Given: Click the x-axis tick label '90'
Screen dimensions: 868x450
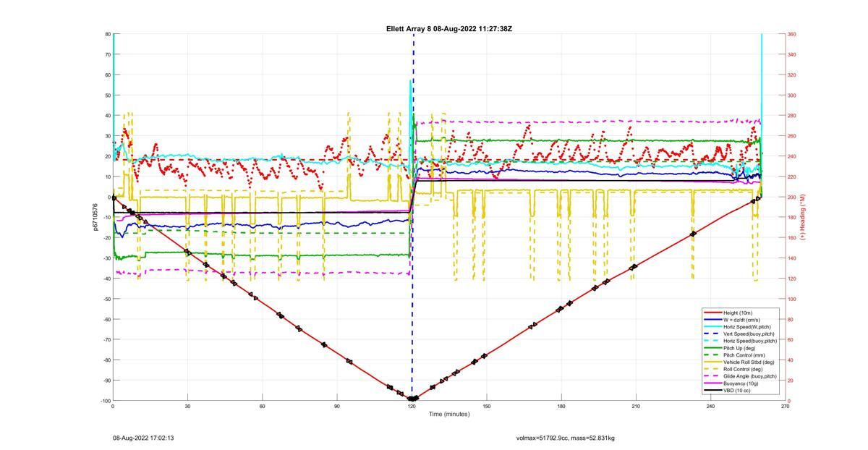Looking at the screenshot, I should pos(337,407).
